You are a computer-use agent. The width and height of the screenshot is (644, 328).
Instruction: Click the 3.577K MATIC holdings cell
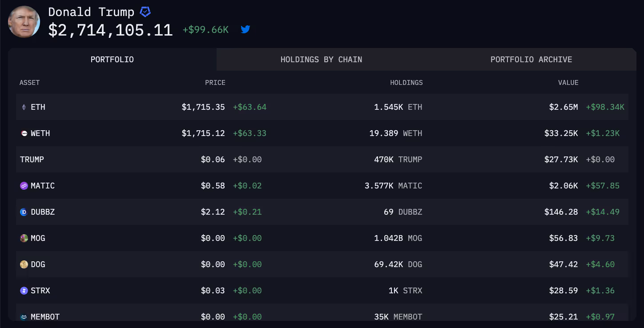pyautogui.click(x=394, y=186)
